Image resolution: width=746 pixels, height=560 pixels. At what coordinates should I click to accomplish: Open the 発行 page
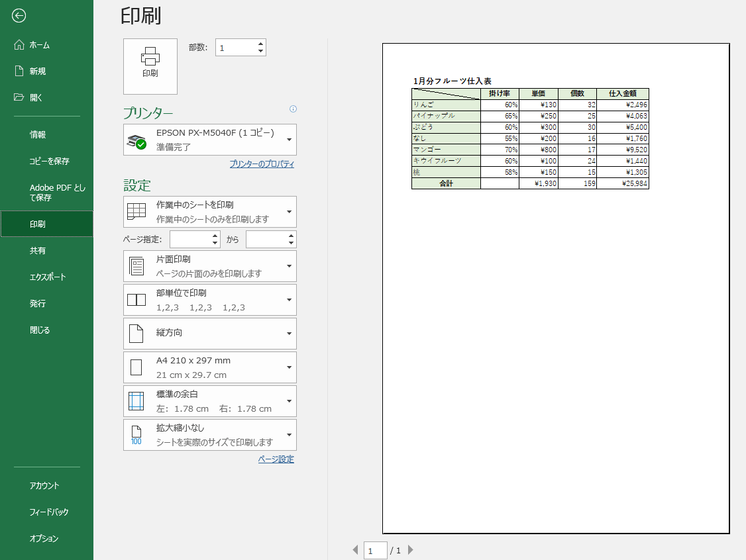point(46,303)
